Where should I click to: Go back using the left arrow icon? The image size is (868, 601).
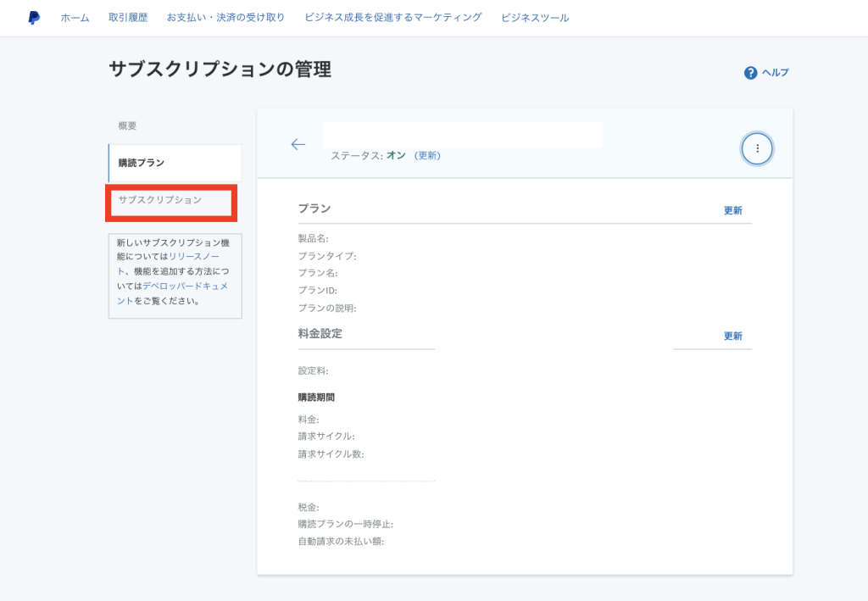point(298,145)
